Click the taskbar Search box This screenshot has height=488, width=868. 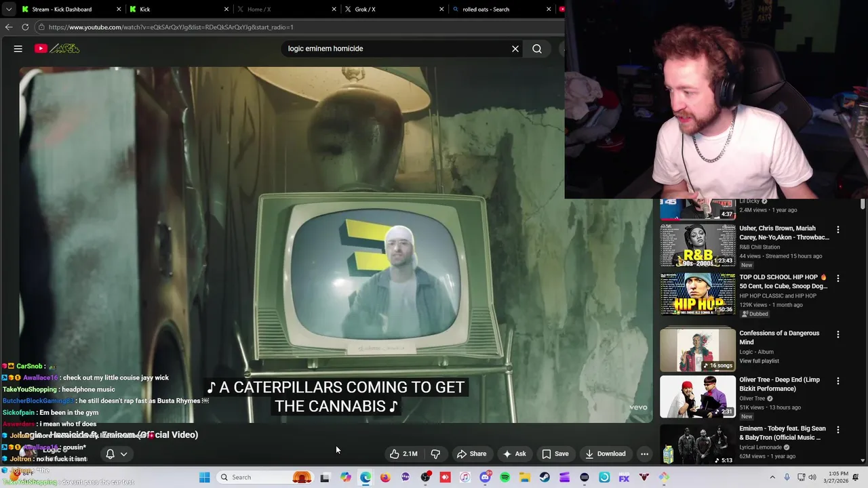pos(266,477)
